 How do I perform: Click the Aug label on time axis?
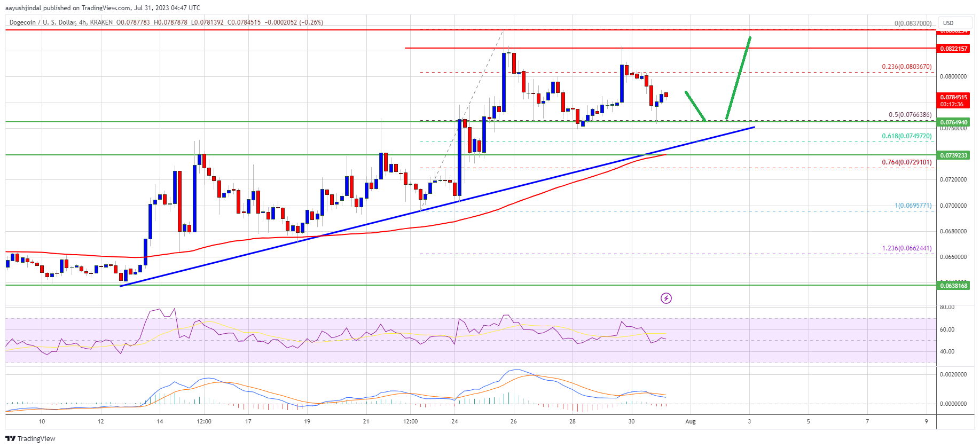coord(691,421)
